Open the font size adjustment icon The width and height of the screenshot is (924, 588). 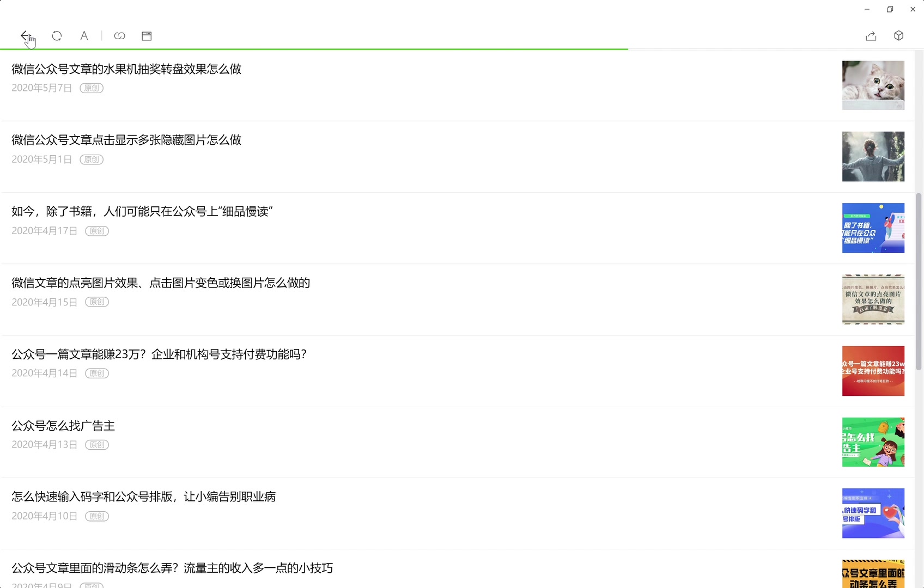pos(84,36)
